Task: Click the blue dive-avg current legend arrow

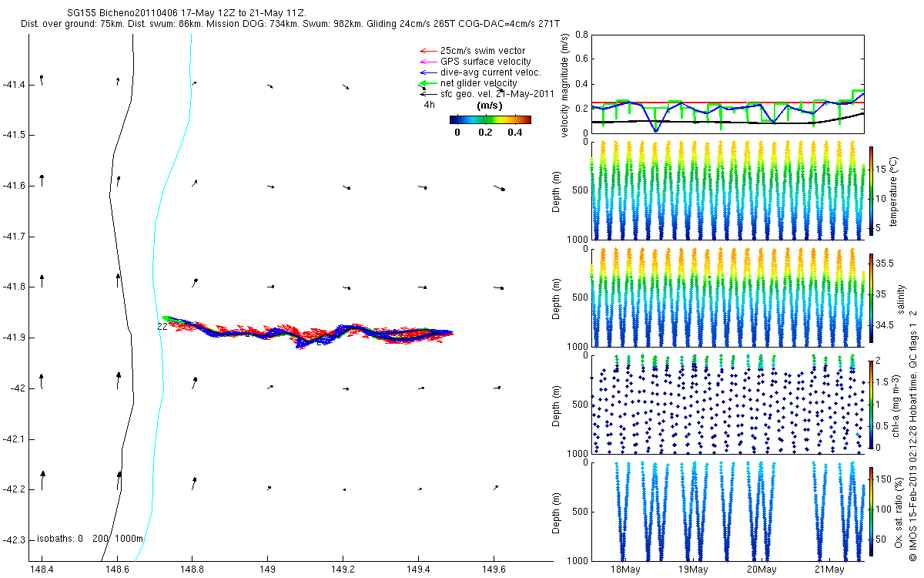Action: [427, 72]
